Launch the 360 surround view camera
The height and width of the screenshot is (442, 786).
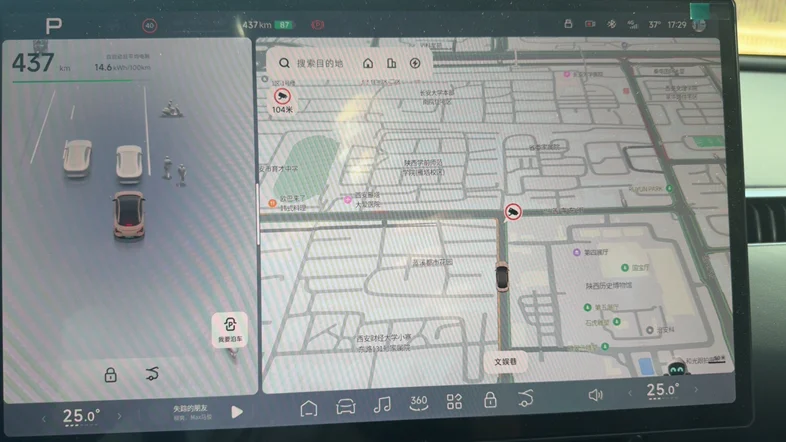[419, 402]
